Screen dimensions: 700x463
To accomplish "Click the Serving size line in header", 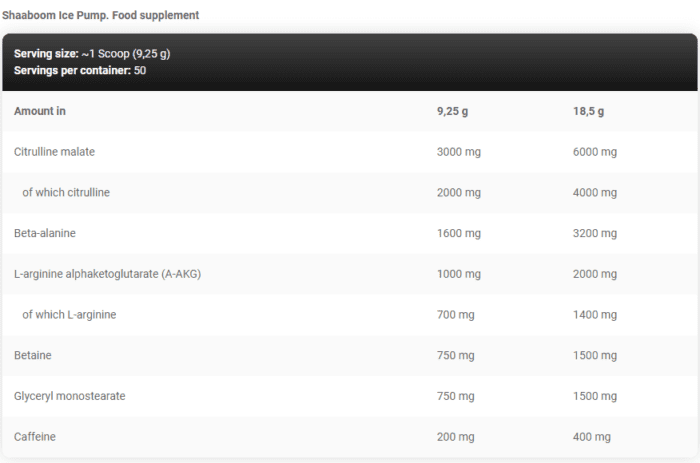I will [99, 53].
